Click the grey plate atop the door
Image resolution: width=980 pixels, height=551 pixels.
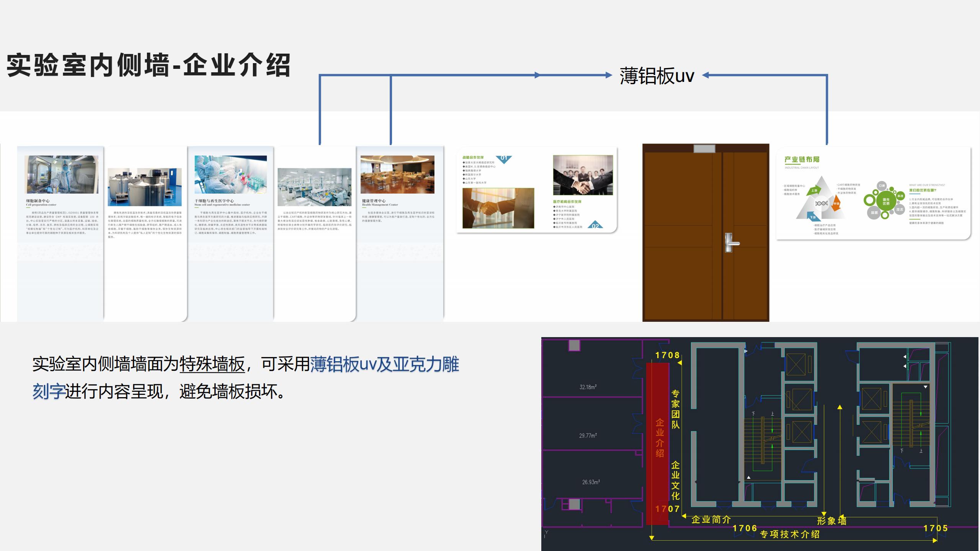click(x=704, y=148)
